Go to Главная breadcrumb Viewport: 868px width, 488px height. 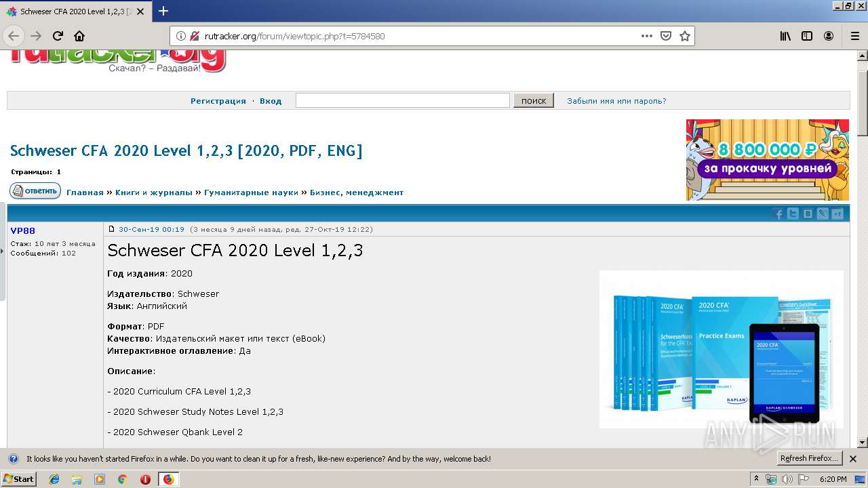(x=85, y=192)
